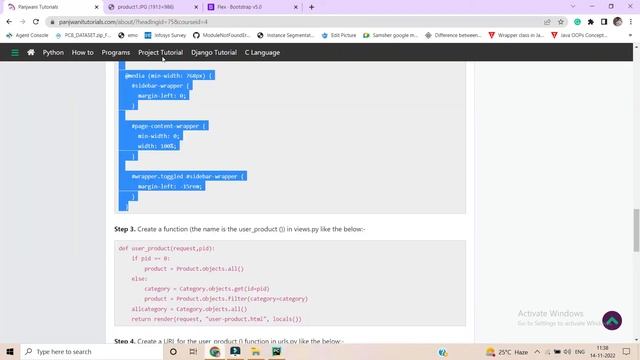Close the product1.JPG tab
640x360 pixels.
point(196,7)
